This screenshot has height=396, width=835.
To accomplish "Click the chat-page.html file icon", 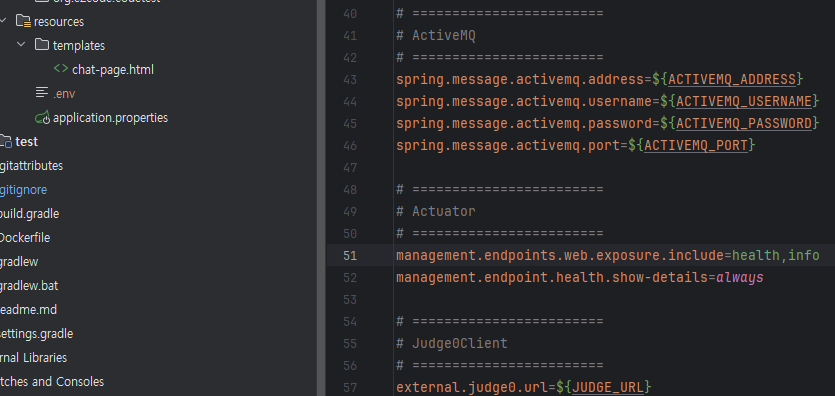I will 61,69.
